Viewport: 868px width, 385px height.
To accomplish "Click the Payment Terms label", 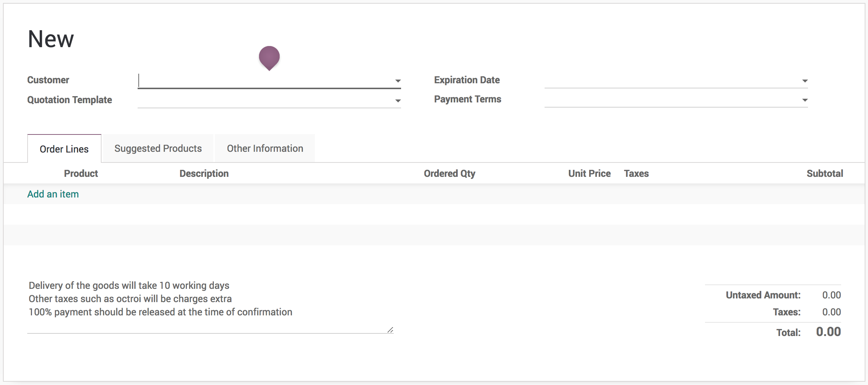I will tap(468, 99).
